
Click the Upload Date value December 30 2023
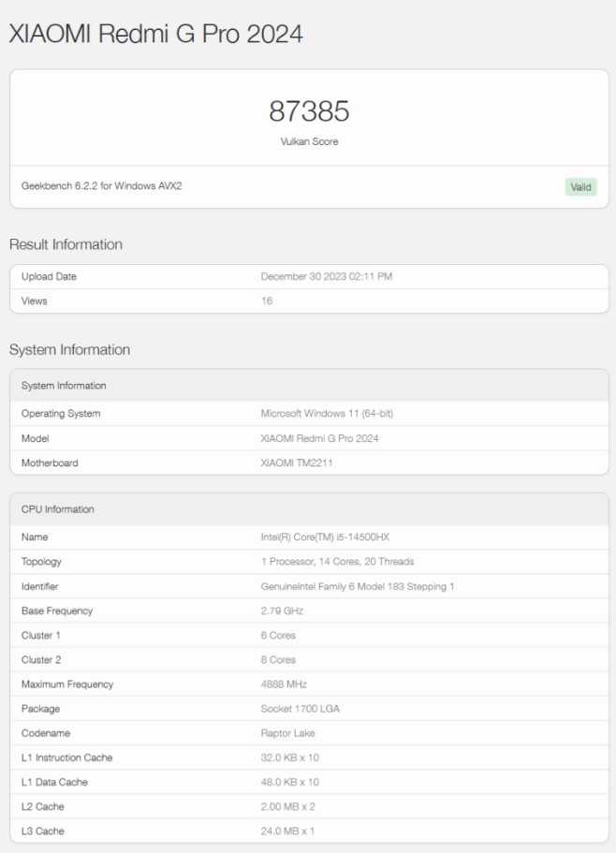[339, 277]
